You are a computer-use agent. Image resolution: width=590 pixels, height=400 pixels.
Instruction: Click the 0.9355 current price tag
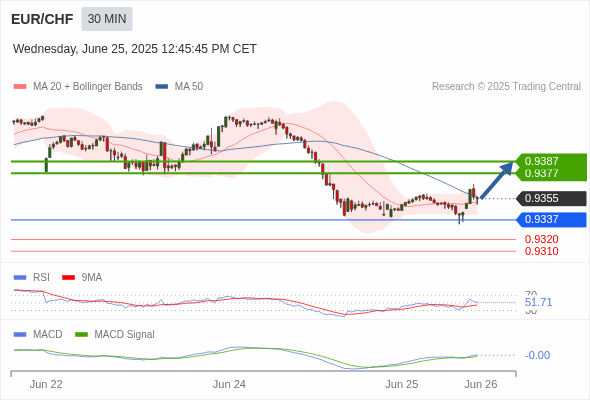coord(552,198)
